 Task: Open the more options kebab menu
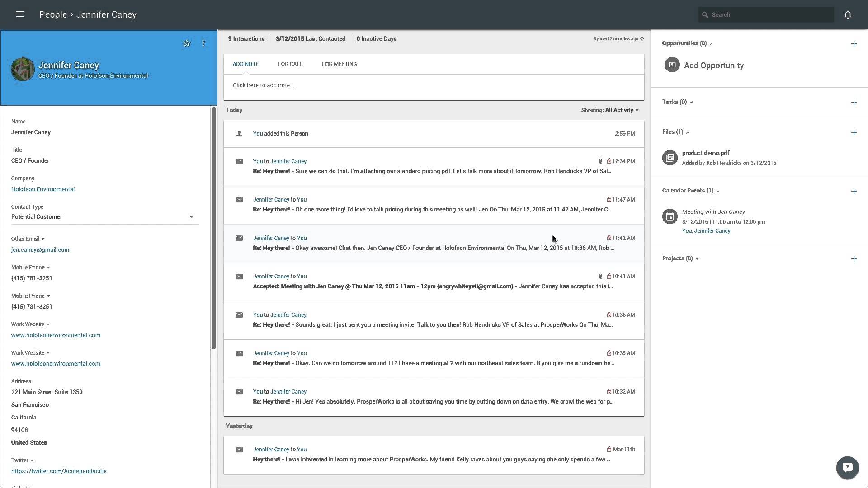click(x=203, y=43)
